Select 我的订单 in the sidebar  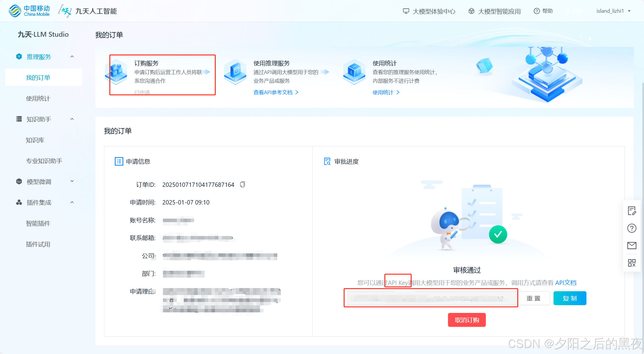click(x=44, y=78)
